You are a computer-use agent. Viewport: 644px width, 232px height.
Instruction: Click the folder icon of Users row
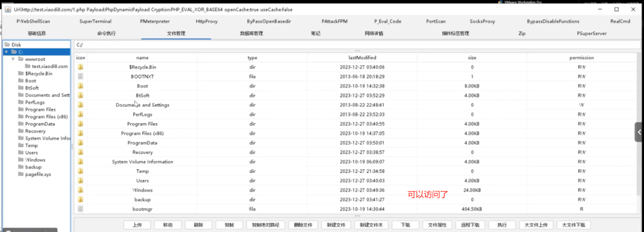80,180
